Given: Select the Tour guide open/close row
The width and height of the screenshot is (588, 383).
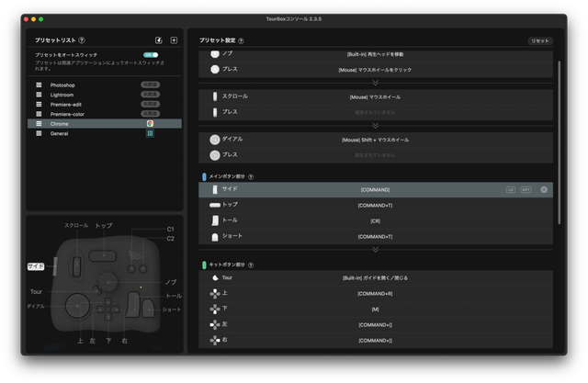Looking at the screenshot, I should [x=376, y=278].
